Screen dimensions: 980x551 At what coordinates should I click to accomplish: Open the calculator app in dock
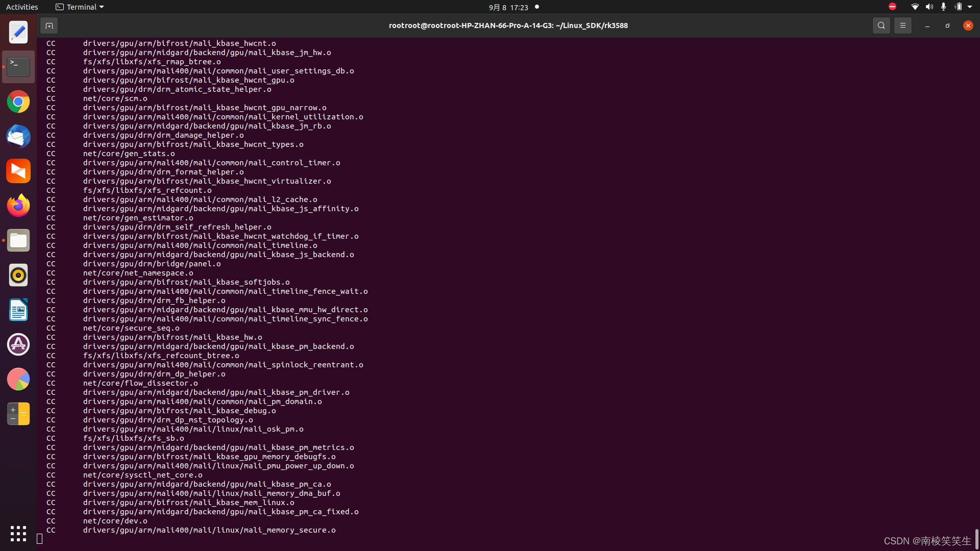pyautogui.click(x=18, y=414)
